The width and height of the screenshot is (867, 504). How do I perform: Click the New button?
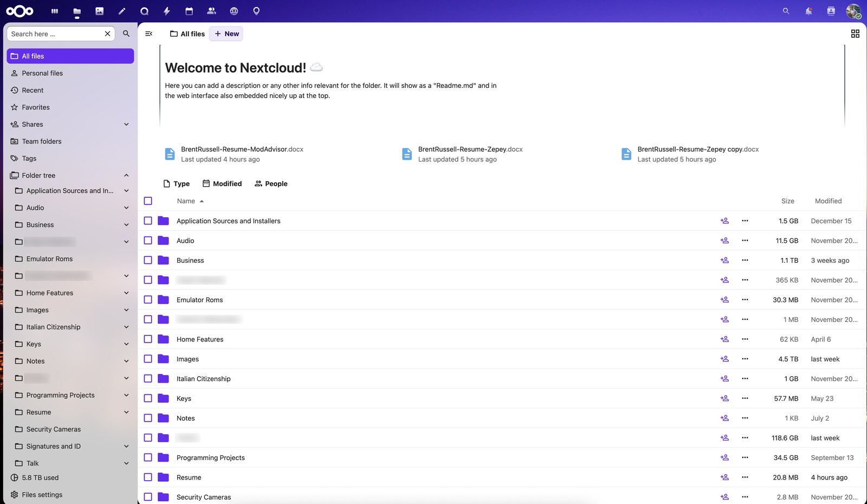(x=227, y=34)
